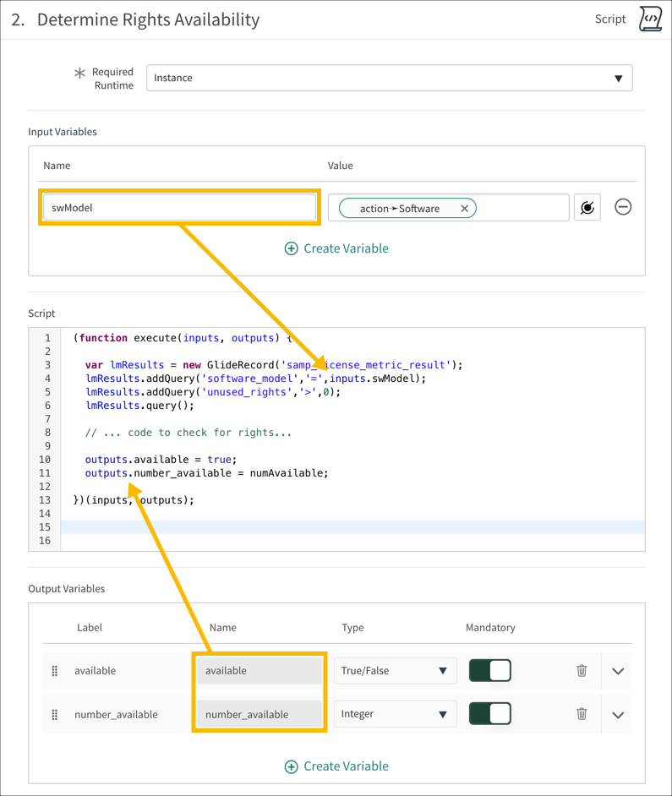672x796 pixels.
Task: Click empty highlighted line 15 in script
Action: point(352,527)
